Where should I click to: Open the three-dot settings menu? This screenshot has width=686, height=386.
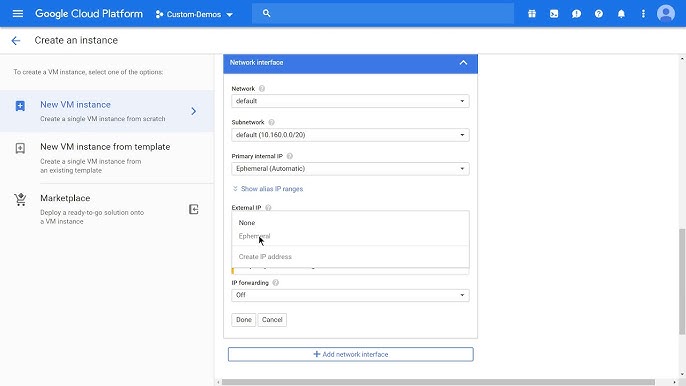[643, 14]
